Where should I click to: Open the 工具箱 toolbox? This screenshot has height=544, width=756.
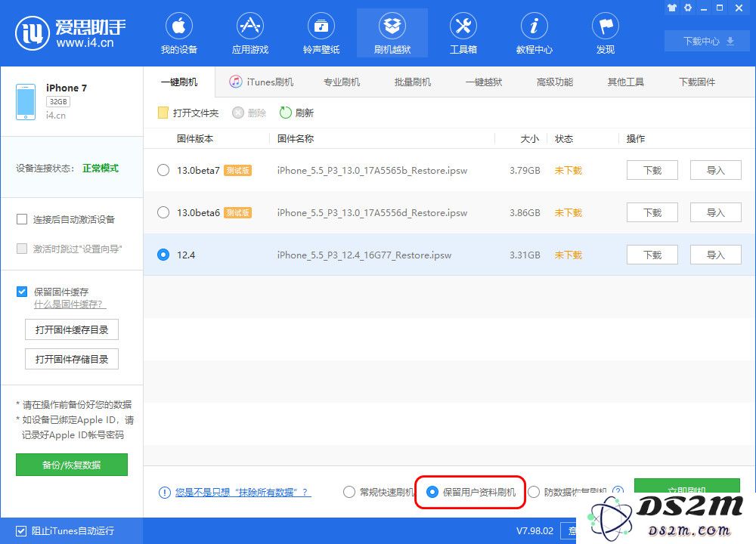pyautogui.click(x=463, y=33)
